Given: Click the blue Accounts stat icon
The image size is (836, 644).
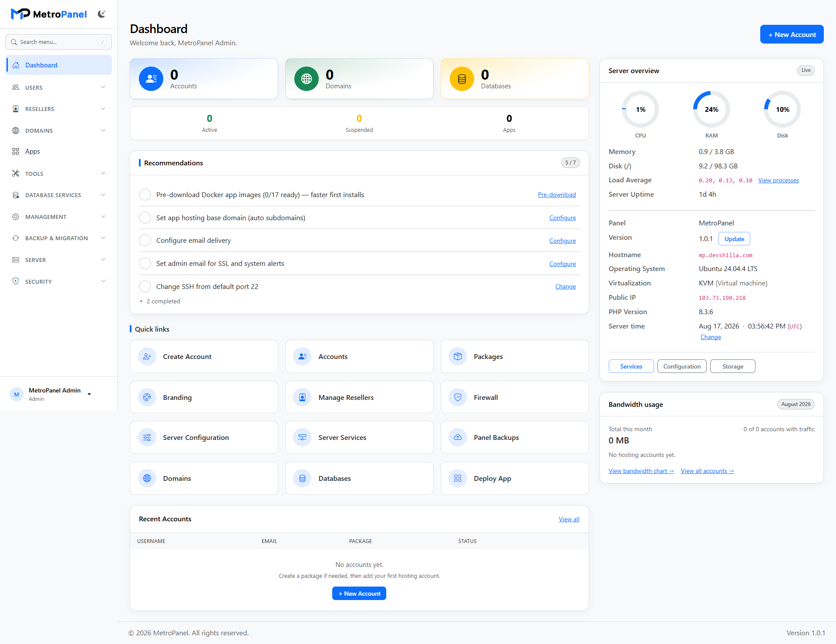Looking at the screenshot, I should click(151, 79).
